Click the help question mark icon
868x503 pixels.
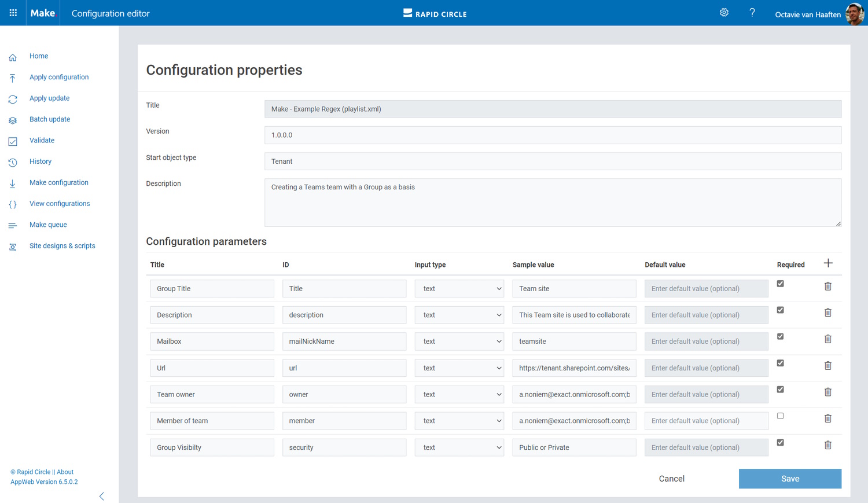point(752,13)
